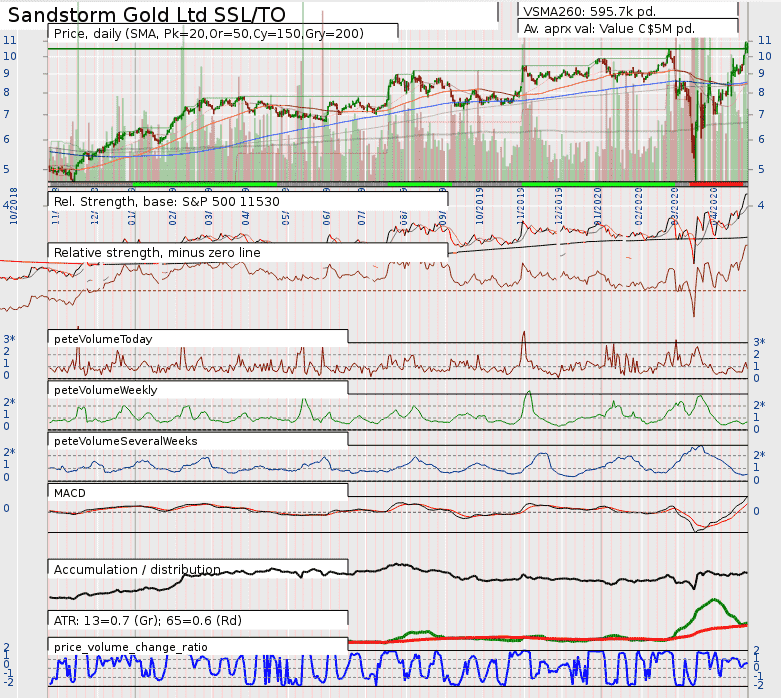The height and width of the screenshot is (698, 781).
Task: Click the "11/2019" date label
Action: (521, 206)
